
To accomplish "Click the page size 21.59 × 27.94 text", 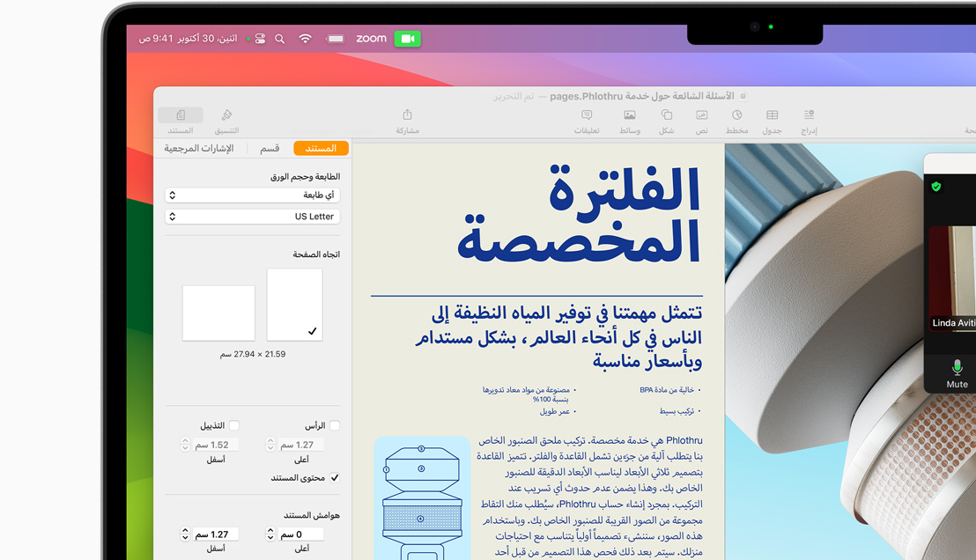I will [253, 354].
